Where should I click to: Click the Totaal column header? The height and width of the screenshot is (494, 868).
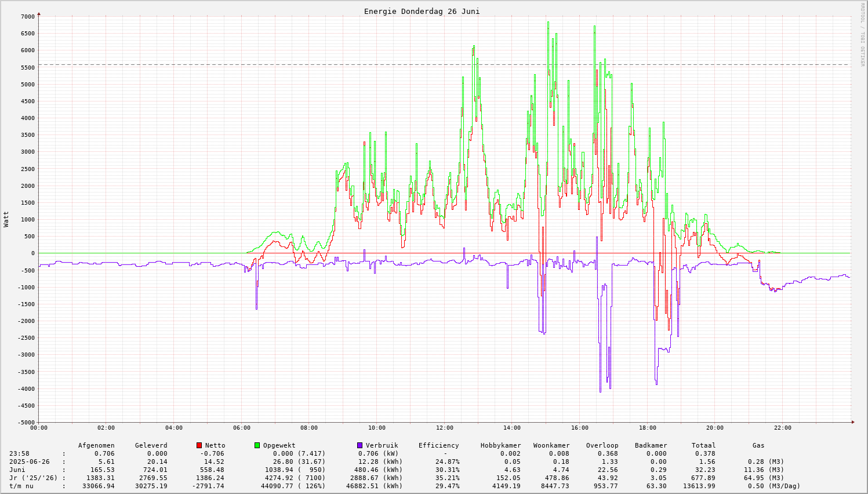coord(703,445)
